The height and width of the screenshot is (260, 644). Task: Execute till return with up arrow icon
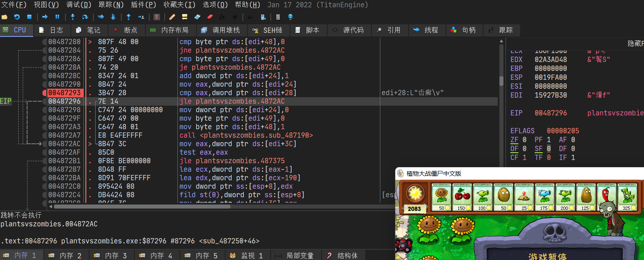pyautogui.click(x=128, y=17)
